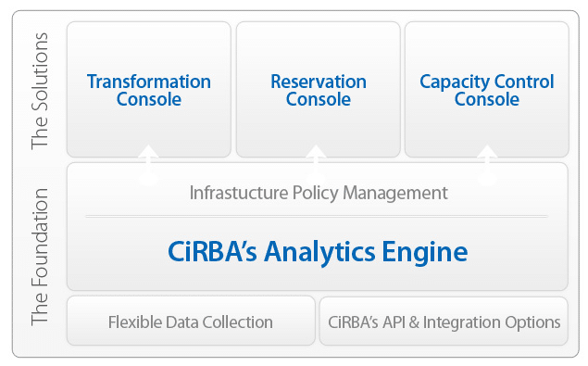This screenshot has height=366, width=588.
Task: Click the word CiRBA's in Analytics Engine heading
Action: coord(212,251)
